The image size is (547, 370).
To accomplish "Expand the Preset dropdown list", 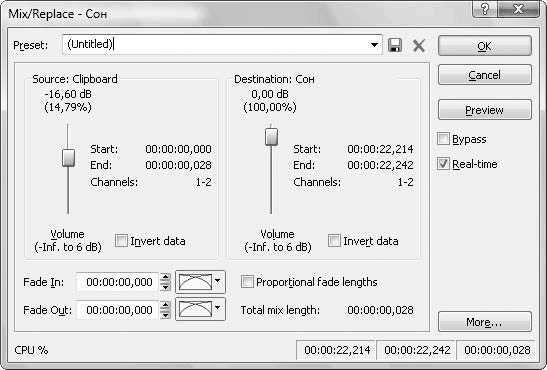I will coord(374,45).
